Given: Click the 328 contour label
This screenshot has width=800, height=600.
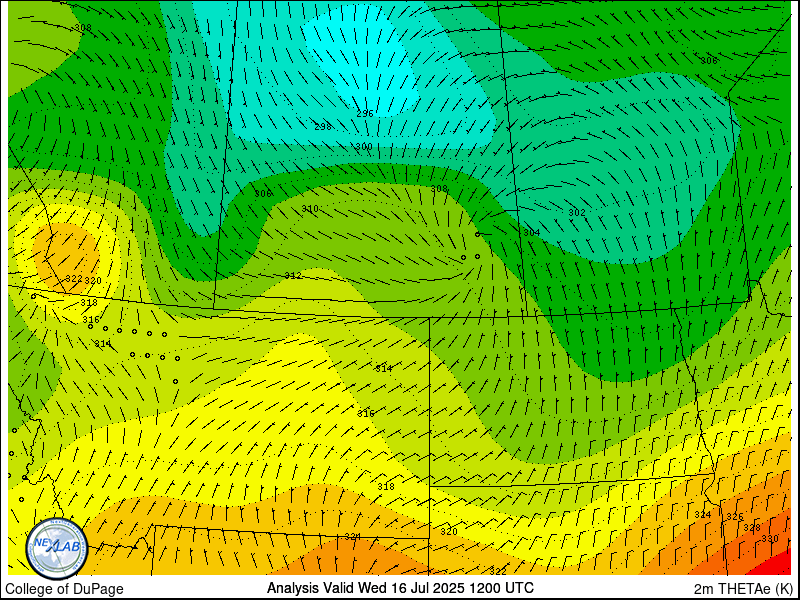Looking at the screenshot, I should 752,528.
